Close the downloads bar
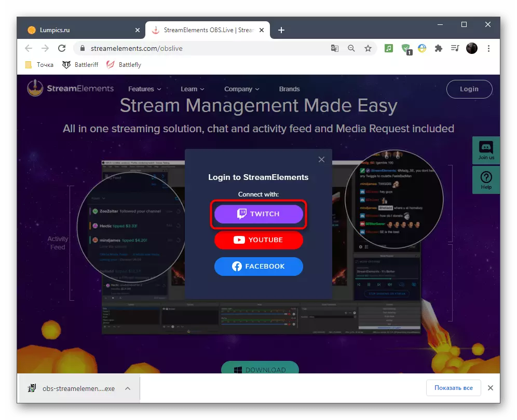Viewport: 517px width, 420px height. tap(491, 388)
